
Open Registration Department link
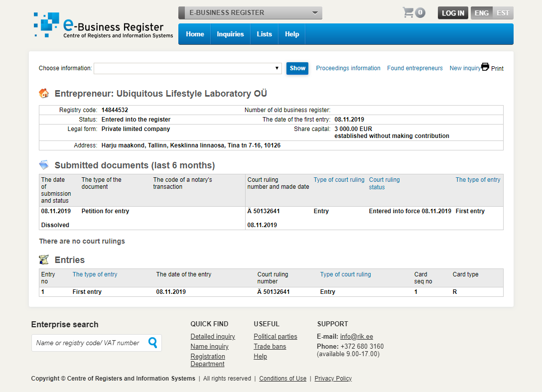pos(208,360)
